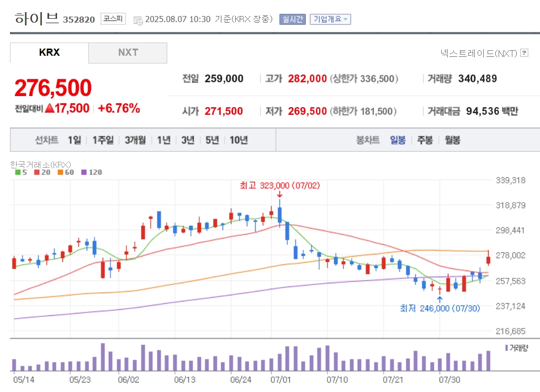The height and width of the screenshot is (392, 540).
Task: Click the purple 120-day moving average swatch
Action: point(84,172)
